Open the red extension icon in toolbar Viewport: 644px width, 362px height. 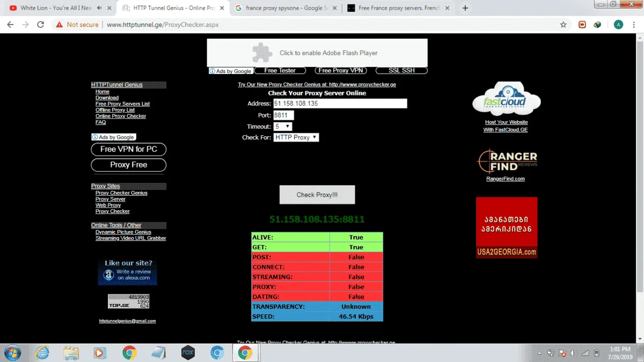tap(582, 25)
